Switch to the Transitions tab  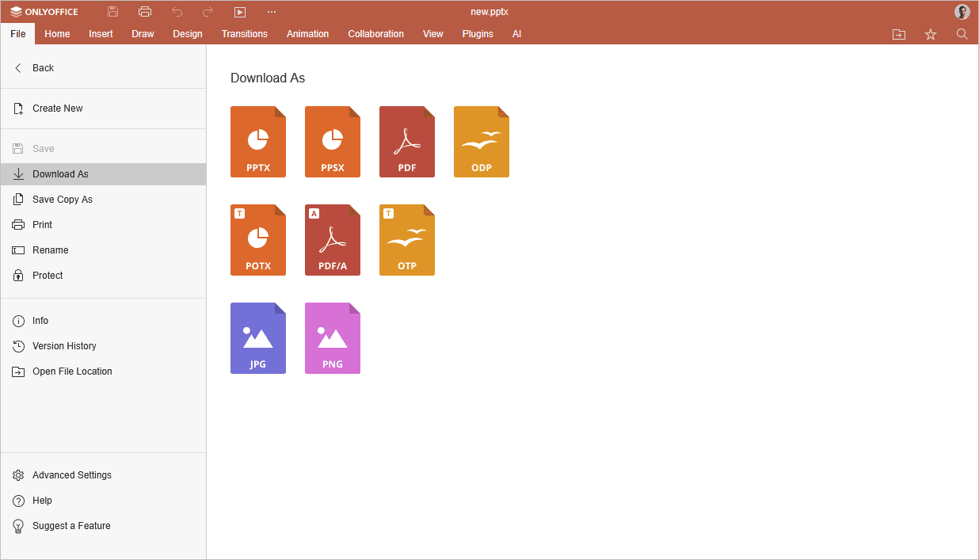244,34
